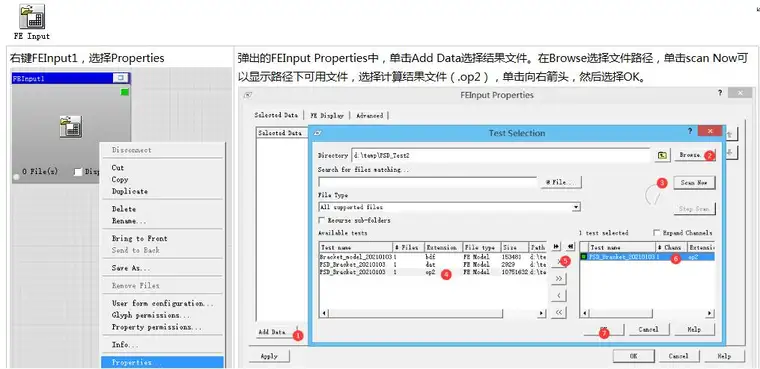The width and height of the screenshot is (760, 369).
Task: Click the Add Data button
Action: coord(277,332)
